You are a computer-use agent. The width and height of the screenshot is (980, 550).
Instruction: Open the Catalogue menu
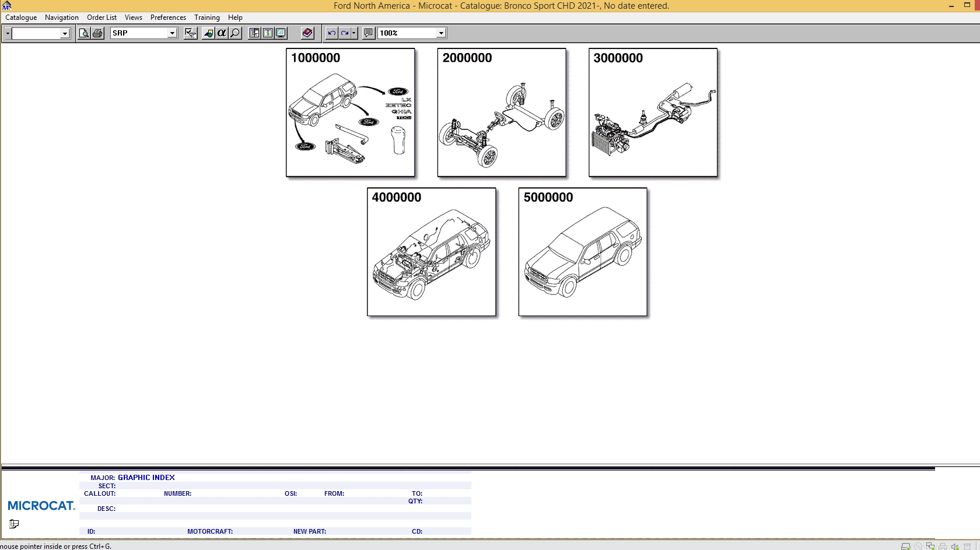pos(21,17)
